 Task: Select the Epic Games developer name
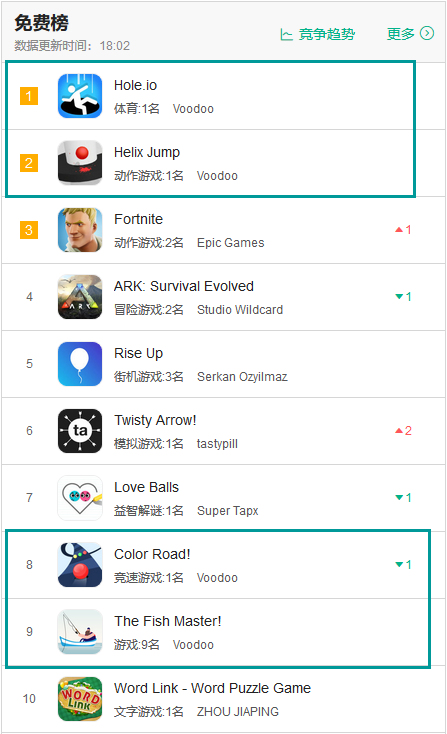[x=231, y=243]
